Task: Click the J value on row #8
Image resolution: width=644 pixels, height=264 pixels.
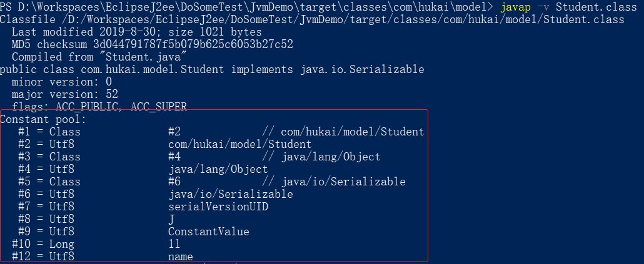Action: 171,219
